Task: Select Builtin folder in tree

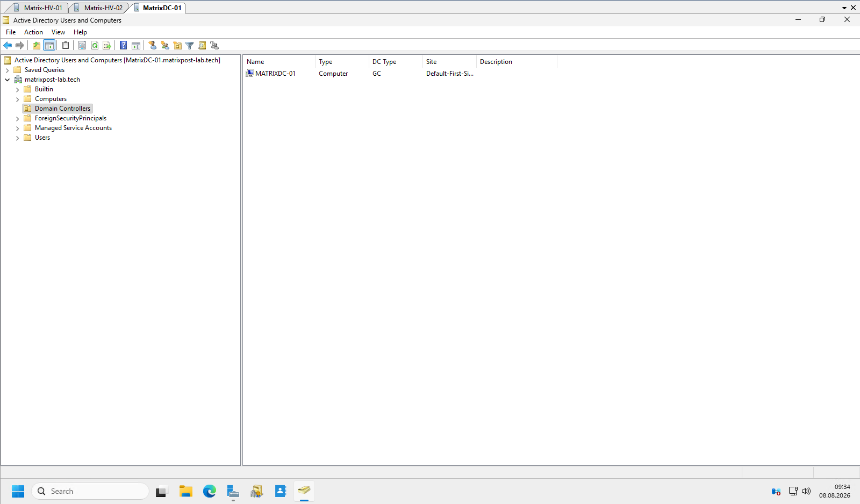Action: [44, 89]
